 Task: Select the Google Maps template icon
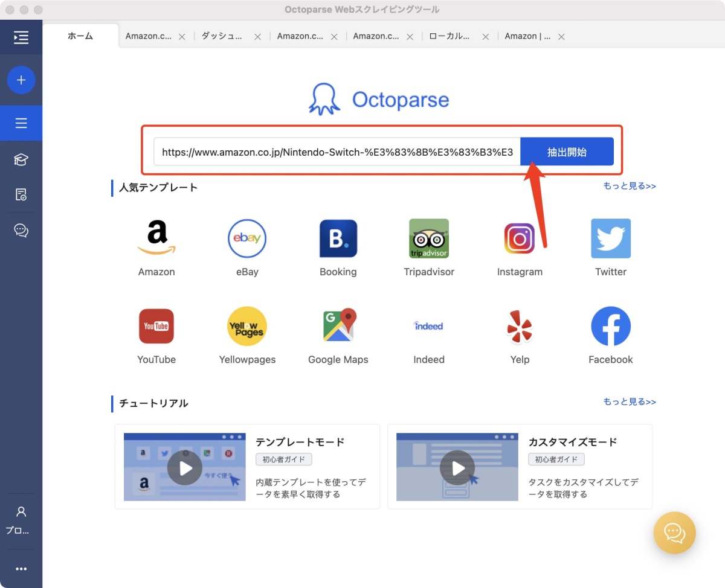[338, 326]
